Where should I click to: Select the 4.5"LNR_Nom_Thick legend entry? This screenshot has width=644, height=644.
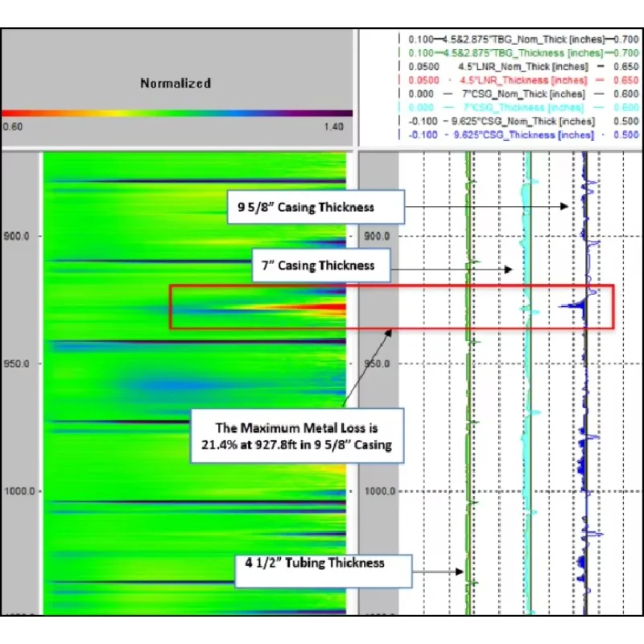pyautogui.click(x=523, y=67)
